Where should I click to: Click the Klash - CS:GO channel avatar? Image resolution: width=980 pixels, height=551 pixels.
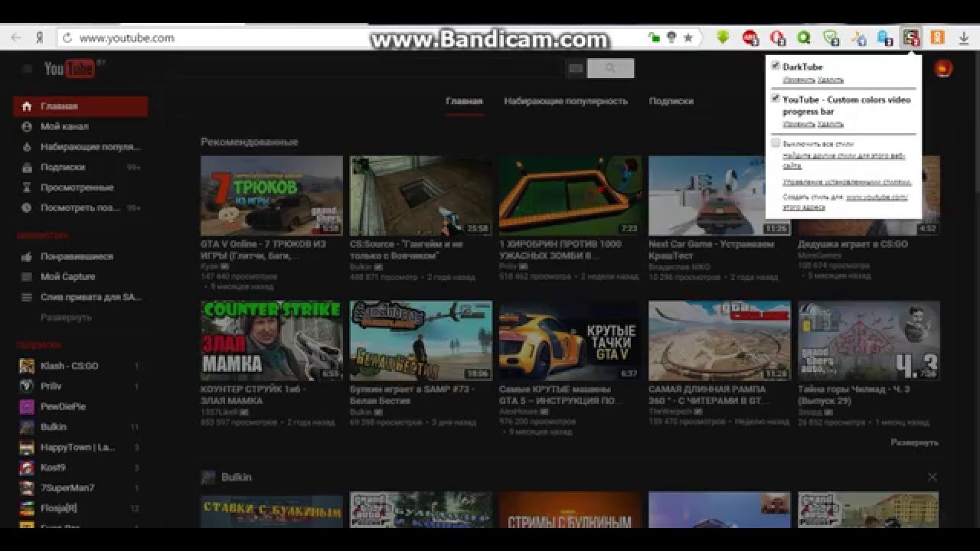[27, 366]
